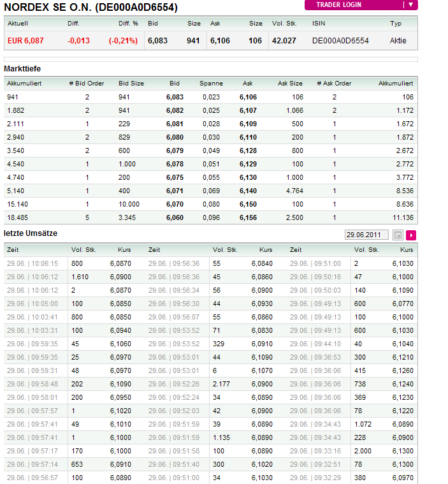448x484 pixels.
Task: Select trade at 29.06. | 10:06:15
Action: tap(33, 263)
